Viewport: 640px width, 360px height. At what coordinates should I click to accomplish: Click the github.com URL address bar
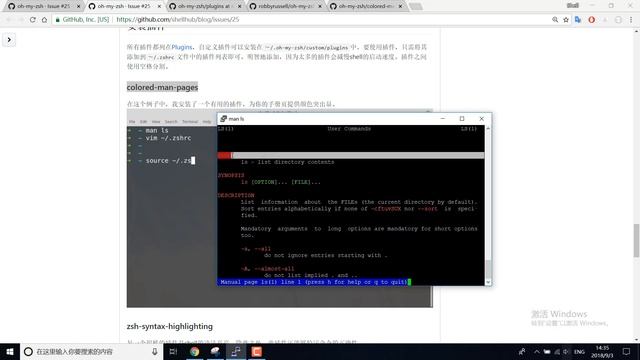pos(178,20)
